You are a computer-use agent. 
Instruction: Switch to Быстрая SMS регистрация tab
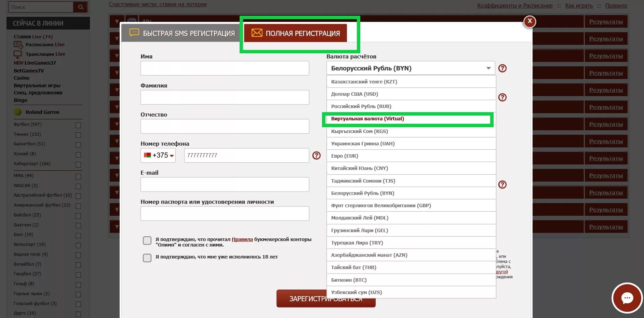coord(182,33)
